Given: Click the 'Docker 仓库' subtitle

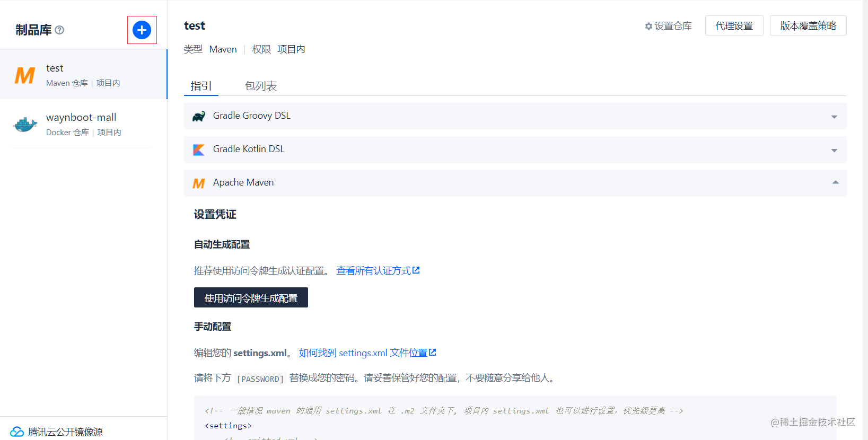Looking at the screenshot, I should tap(67, 133).
